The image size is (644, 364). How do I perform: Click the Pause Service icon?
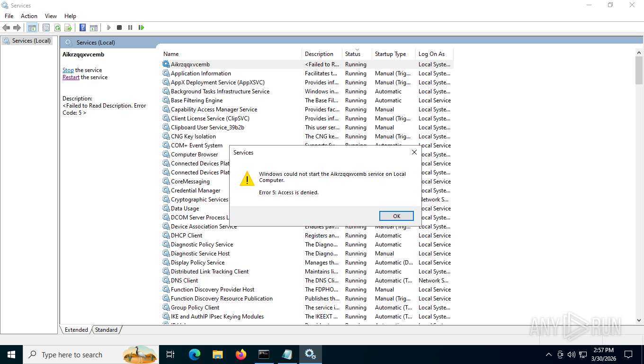coord(130,27)
